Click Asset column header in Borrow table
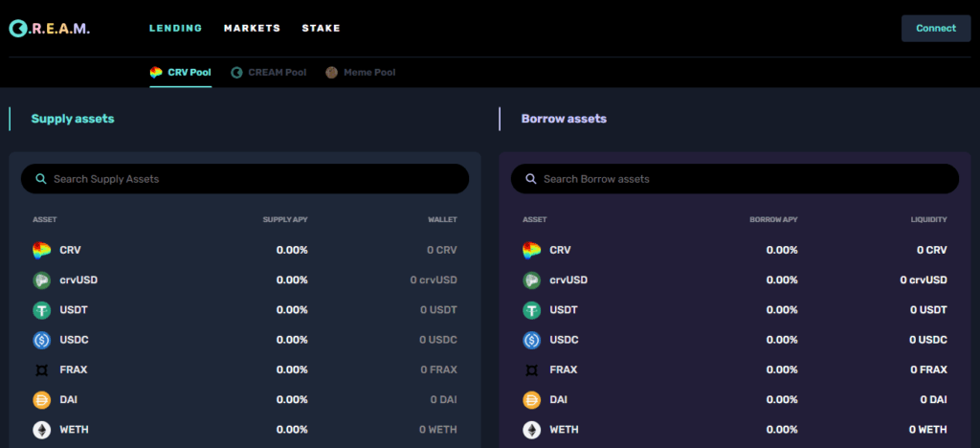Viewport: 980px width, 448px height. pos(534,220)
